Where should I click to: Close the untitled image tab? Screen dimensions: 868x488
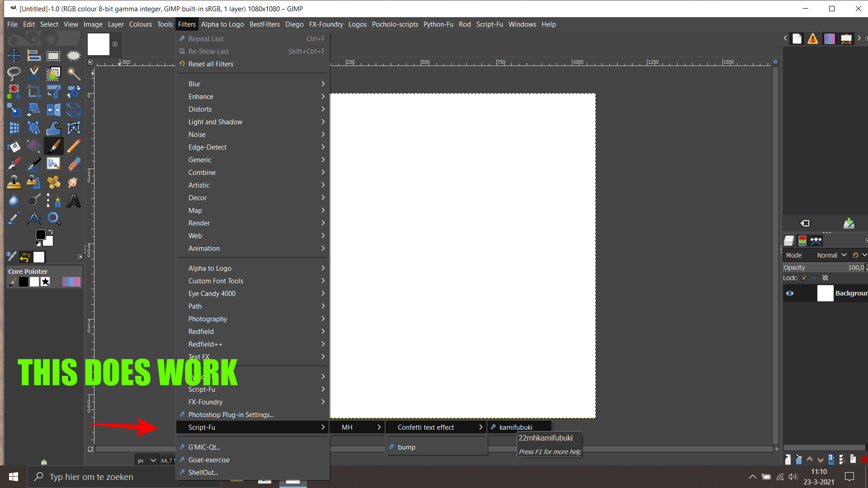coord(115,44)
